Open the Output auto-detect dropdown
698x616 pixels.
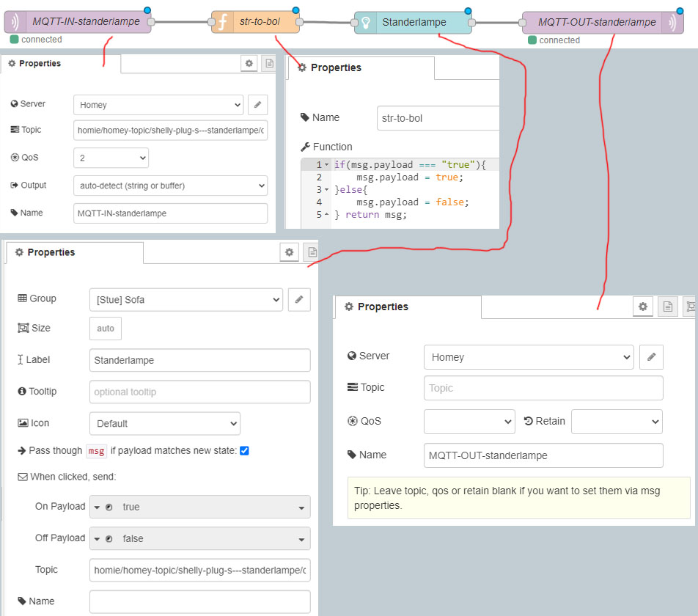click(170, 186)
